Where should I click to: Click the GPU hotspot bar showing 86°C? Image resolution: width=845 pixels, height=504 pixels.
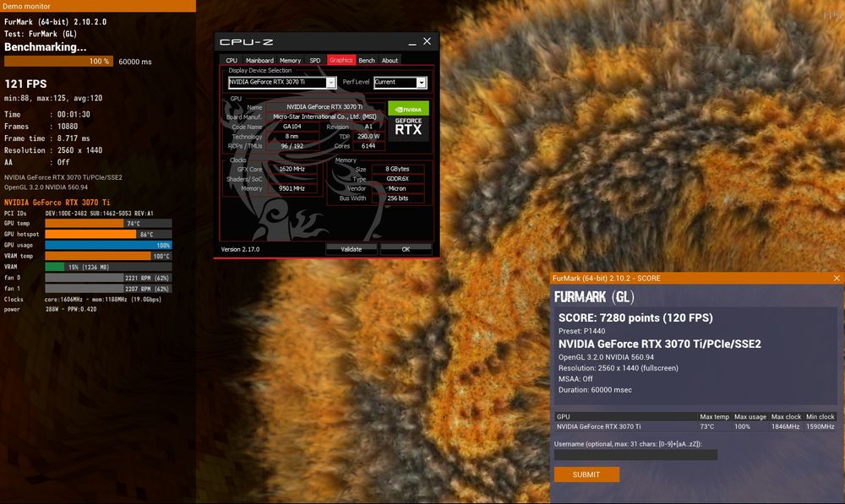click(108, 234)
